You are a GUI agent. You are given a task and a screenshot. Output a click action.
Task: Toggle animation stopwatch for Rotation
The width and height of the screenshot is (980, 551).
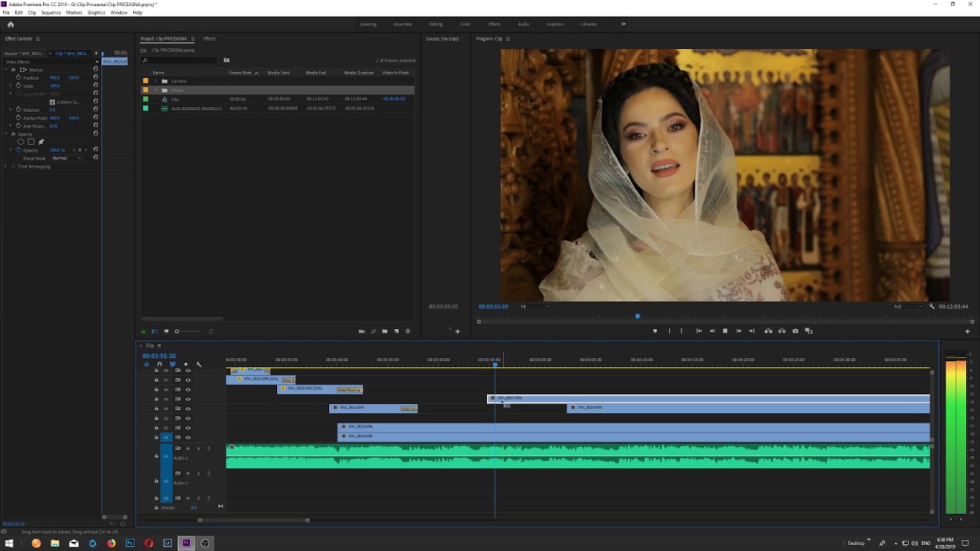click(x=18, y=109)
